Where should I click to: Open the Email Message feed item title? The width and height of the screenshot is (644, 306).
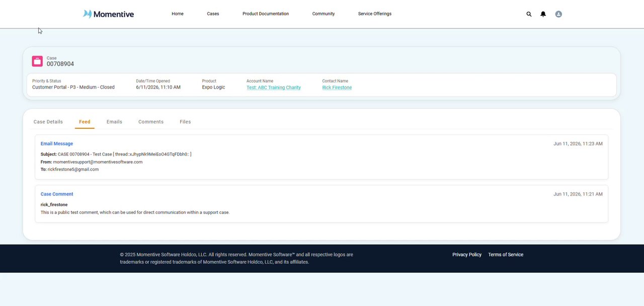(57, 144)
